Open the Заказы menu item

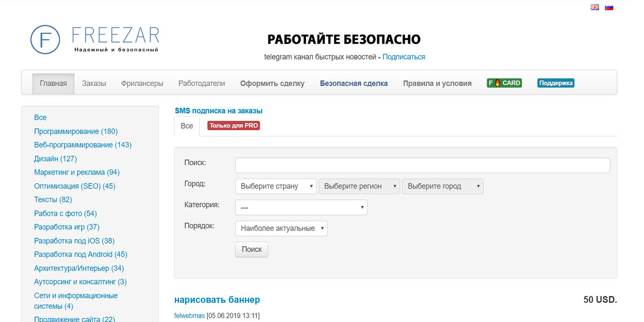point(94,84)
